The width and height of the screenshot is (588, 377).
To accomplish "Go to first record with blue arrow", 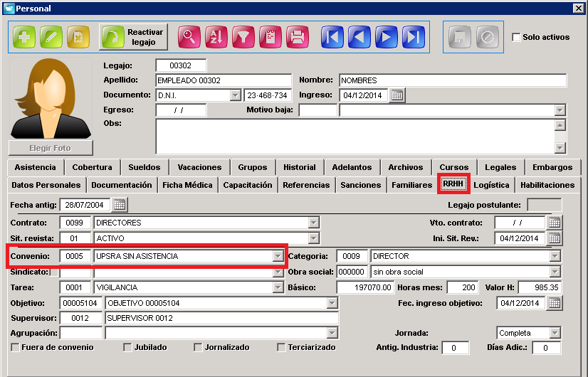I will pos(332,37).
